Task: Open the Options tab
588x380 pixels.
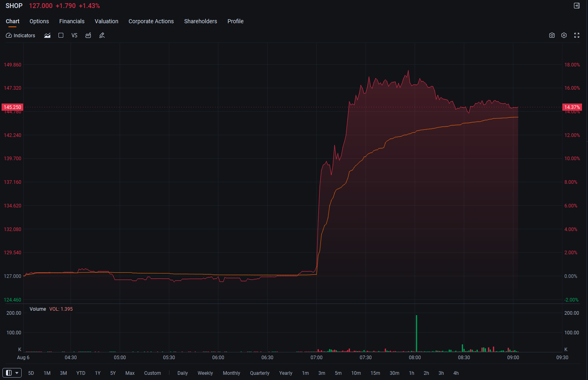Action: point(39,21)
